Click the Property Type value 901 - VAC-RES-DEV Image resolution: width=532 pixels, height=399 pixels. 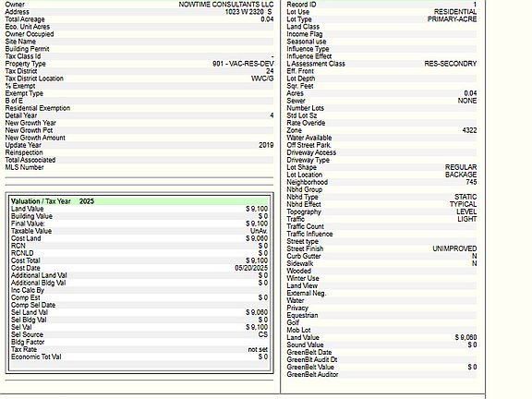(x=243, y=64)
